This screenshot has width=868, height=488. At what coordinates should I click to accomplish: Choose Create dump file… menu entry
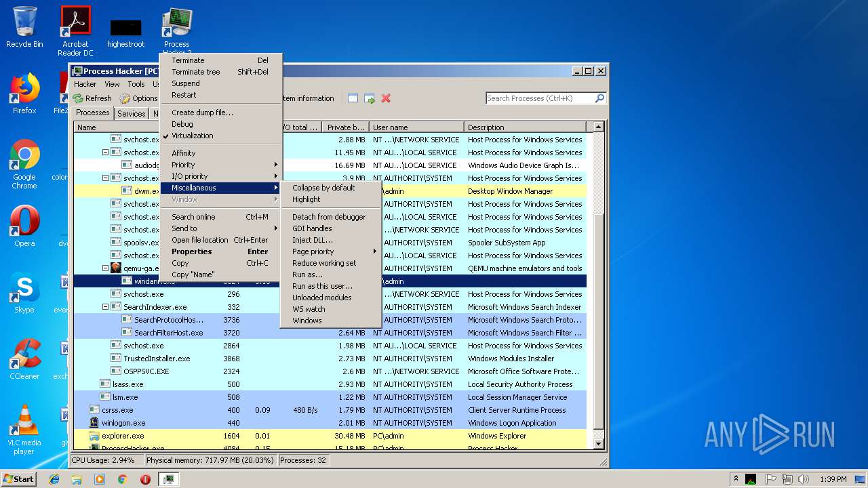pos(220,113)
